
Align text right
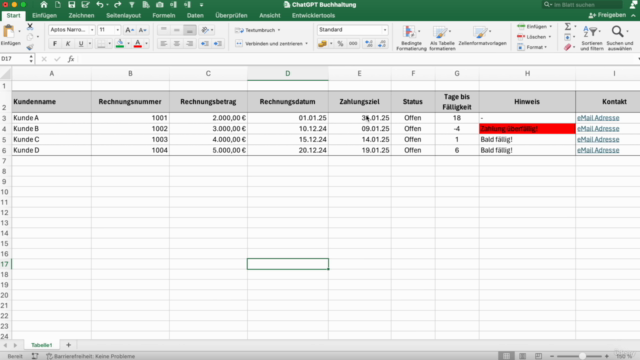(x=190, y=44)
